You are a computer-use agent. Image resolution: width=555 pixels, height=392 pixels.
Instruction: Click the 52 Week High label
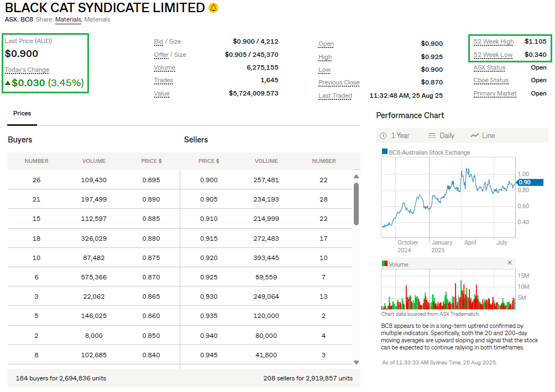click(x=493, y=41)
